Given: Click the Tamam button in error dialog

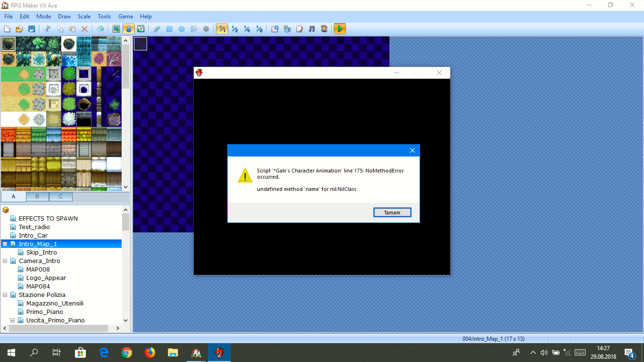Looking at the screenshot, I should tap(392, 213).
